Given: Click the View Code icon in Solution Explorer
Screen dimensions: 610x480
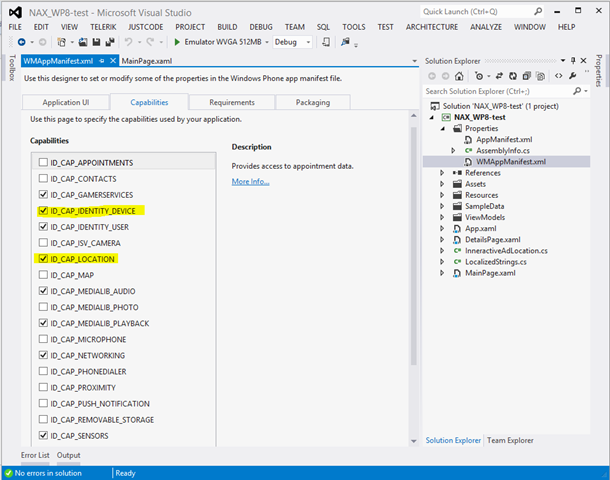Looking at the screenshot, I should click(x=558, y=76).
